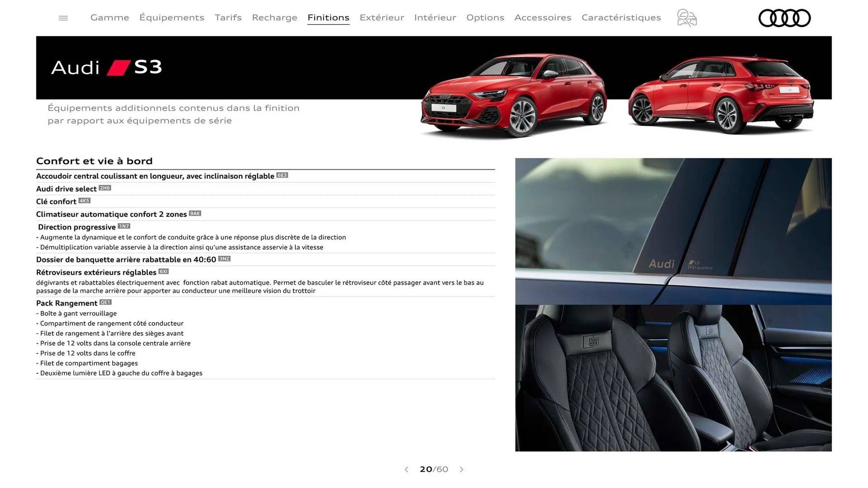Select the Caractéristiques menu entry
Screen dimensions: 868x488
coord(621,18)
